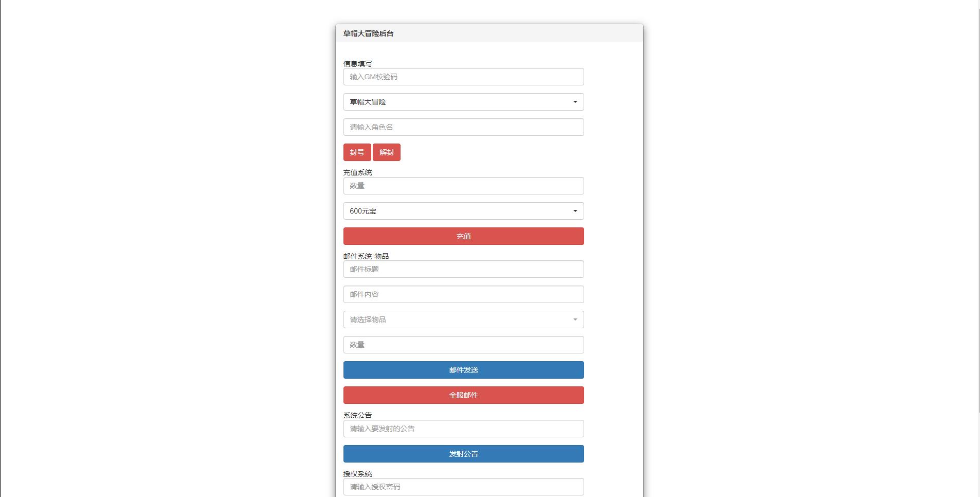Focus the 邮件标题 input field

463,269
